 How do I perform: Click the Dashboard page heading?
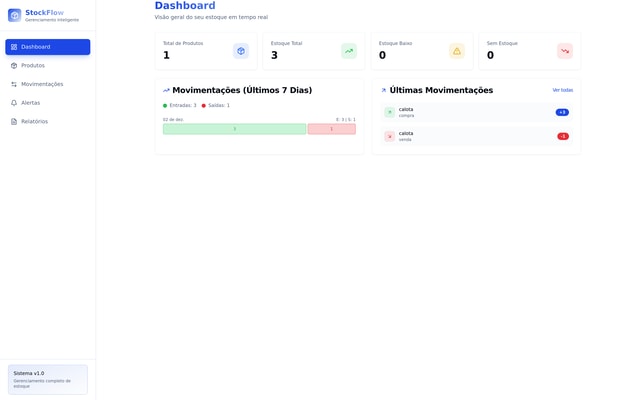point(185,6)
